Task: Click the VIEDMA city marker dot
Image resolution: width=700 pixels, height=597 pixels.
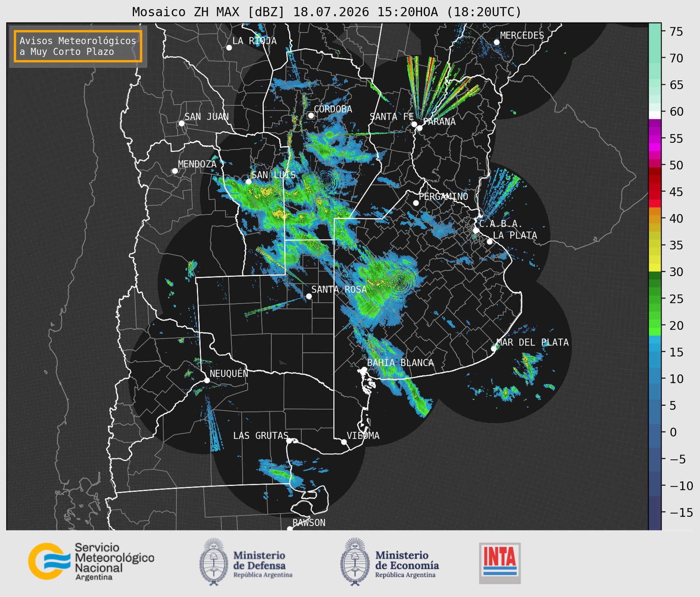Action: [344, 442]
